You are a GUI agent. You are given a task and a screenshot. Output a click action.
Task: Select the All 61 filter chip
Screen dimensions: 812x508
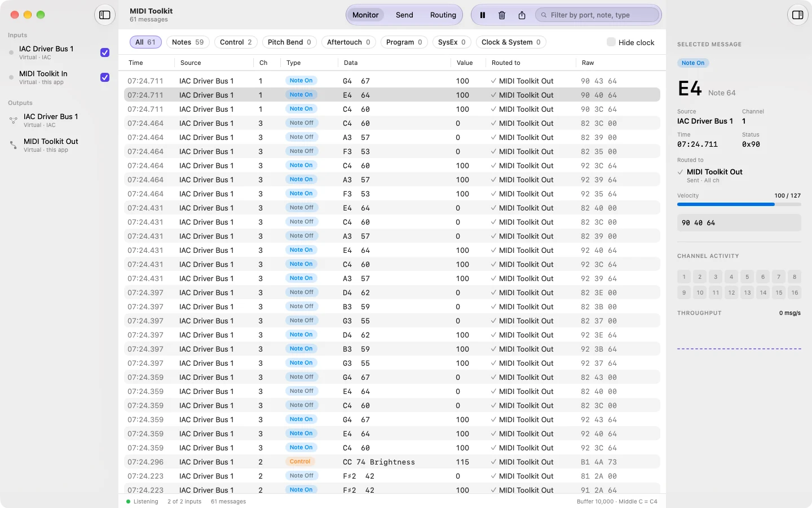pyautogui.click(x=145, y=42)
